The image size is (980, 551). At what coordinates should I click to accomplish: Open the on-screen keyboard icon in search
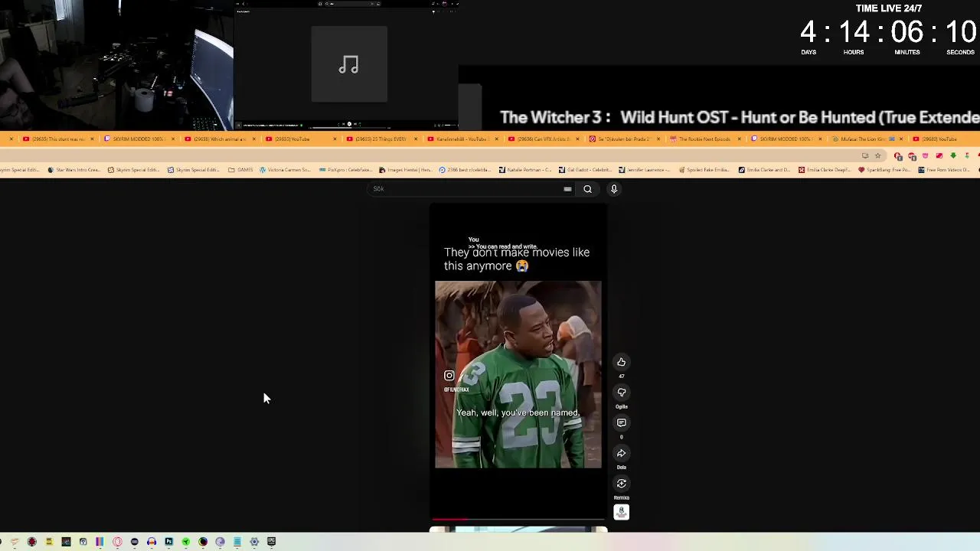click(567, 189)
